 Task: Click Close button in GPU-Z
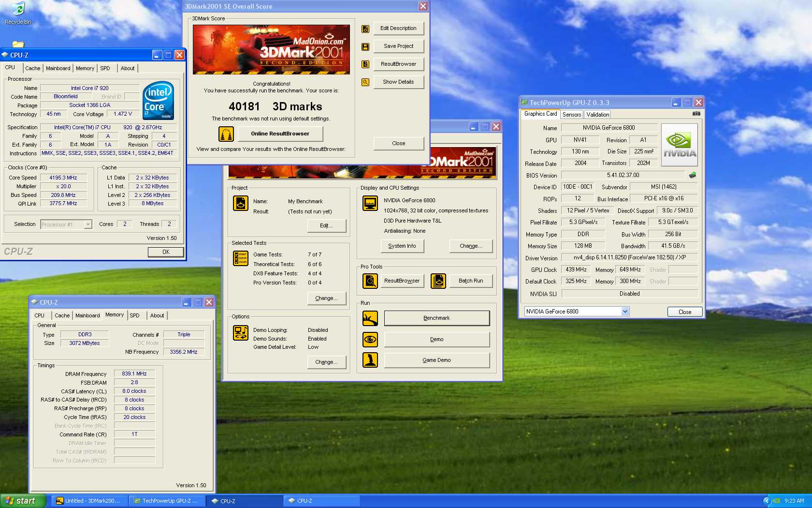coord(684,312)
